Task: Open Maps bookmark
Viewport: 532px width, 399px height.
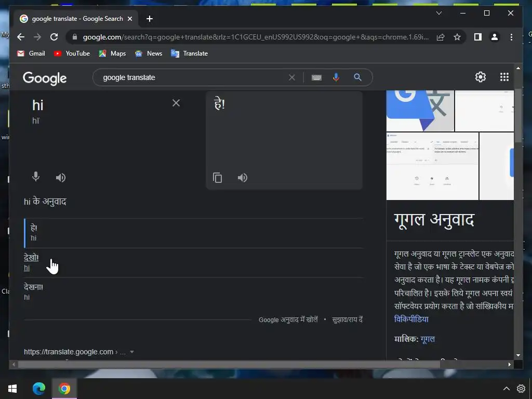Action: [112, 54]
